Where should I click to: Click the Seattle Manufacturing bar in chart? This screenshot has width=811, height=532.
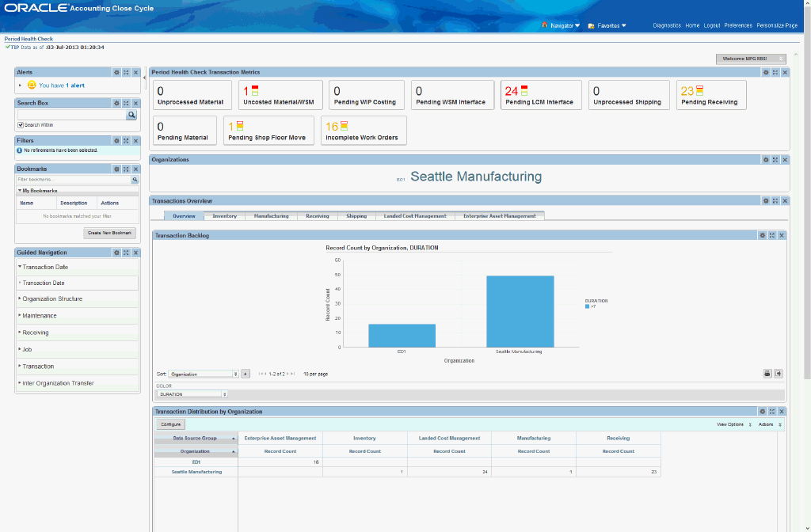point(520,311)
